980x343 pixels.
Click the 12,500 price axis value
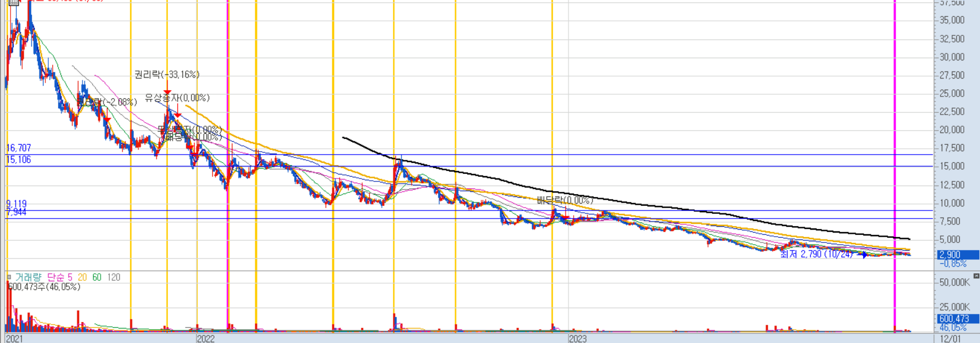pyautogui.click(x=952, y=185)
